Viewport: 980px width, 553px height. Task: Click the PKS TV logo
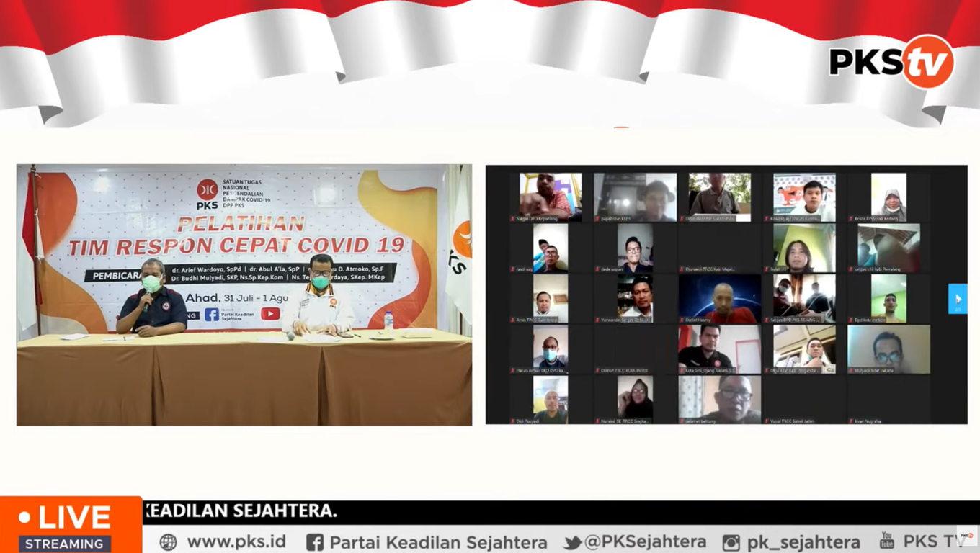(x=891, y=61)
